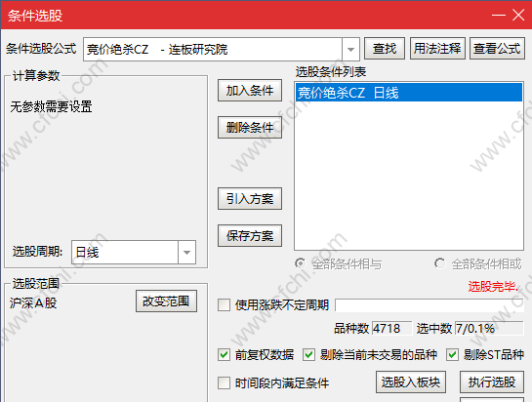Image resolution: width=532 pixels, height=402 pixels.
Task: Select the 竞价绝杀CZ formula combo box
Action: (222, 50)
